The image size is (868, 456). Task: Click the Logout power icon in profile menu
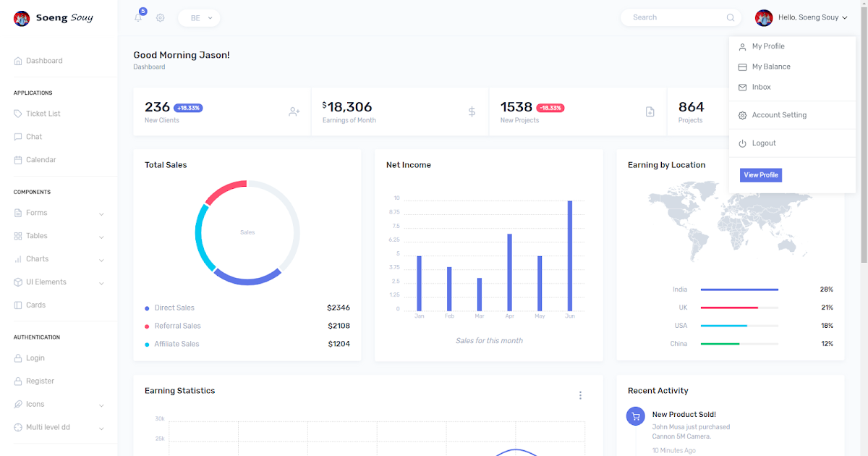(742, 143)
